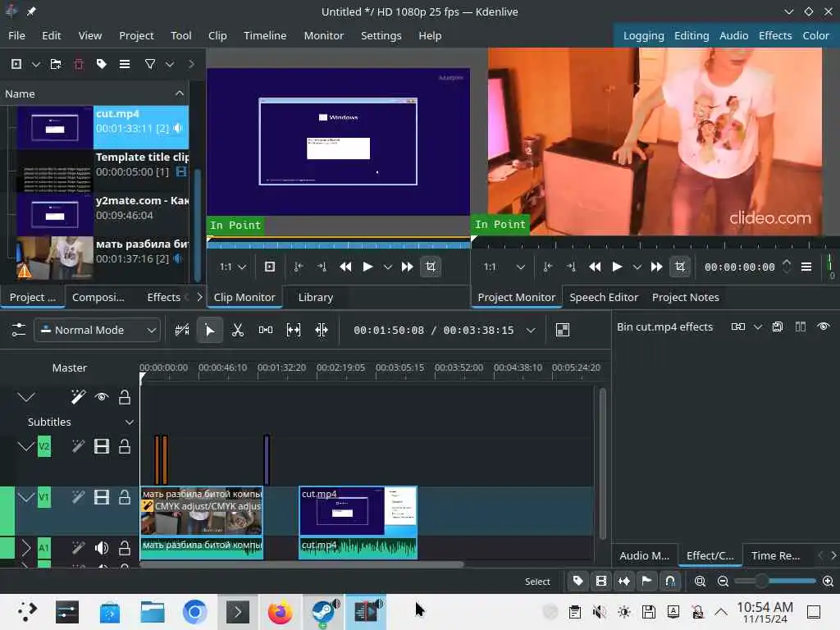Collapse track V1 chevron

point(25,497)
